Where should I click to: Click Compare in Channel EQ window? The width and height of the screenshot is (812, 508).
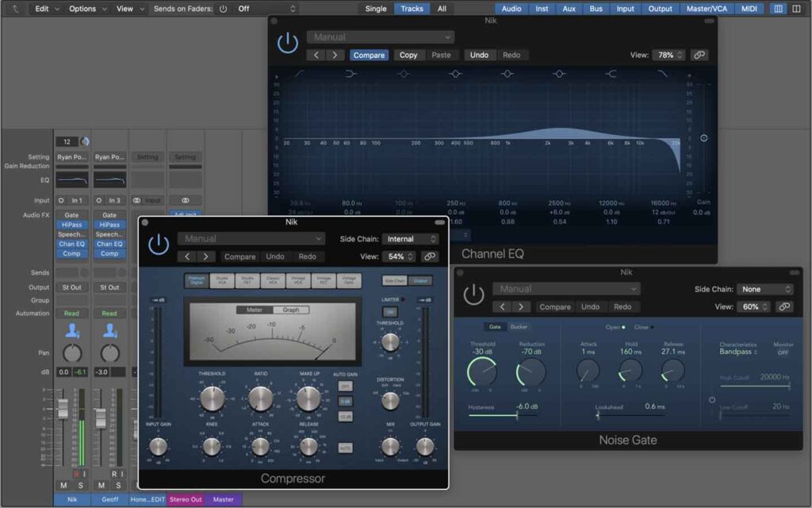click(x=370, y=55)
